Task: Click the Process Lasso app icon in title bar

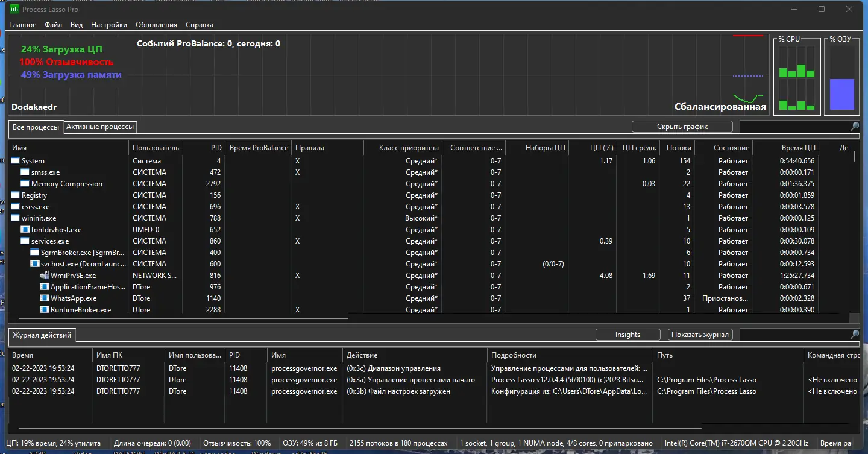Action: pos(13,9)
